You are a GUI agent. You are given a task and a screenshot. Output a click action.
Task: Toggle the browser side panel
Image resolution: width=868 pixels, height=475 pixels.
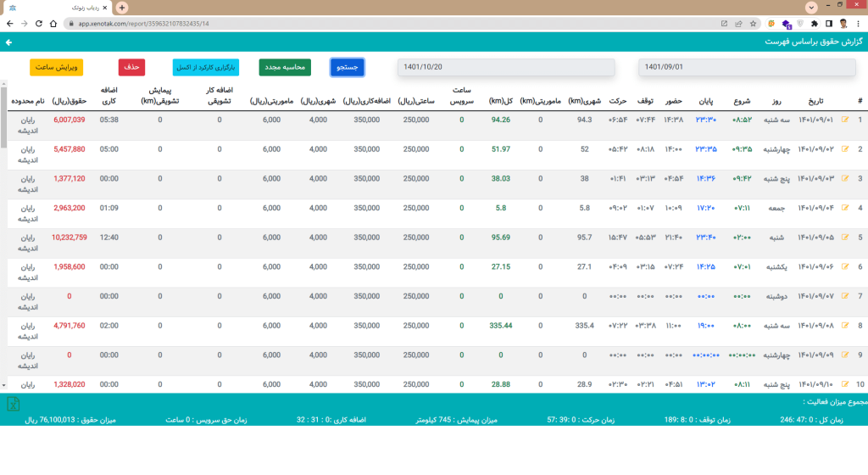[x=829, y=24]
